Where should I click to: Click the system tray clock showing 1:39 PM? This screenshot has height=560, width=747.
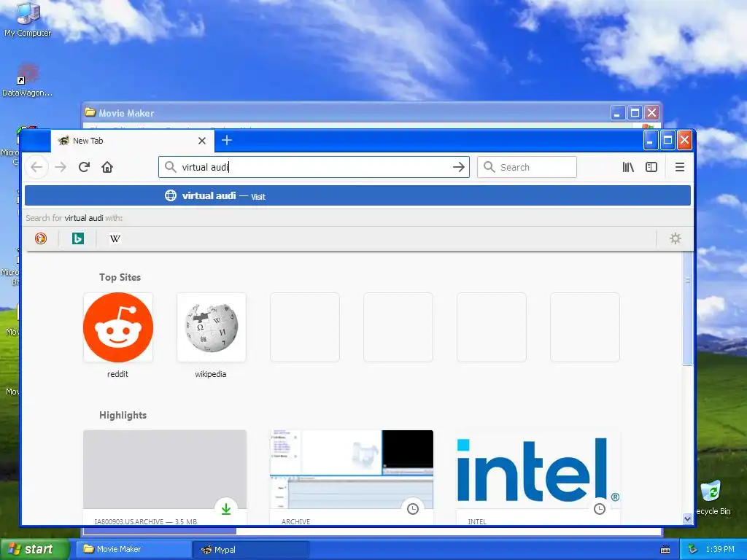click(x=720, y=549)
